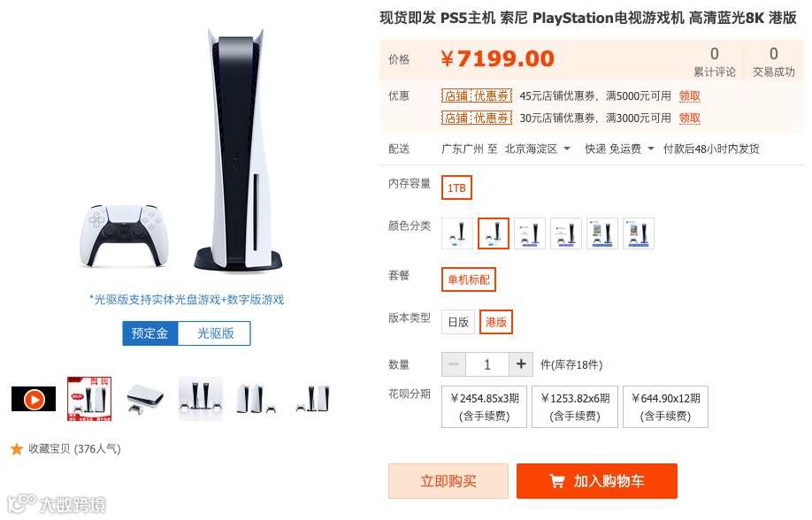Edit the quantity input field
The height and width of the screenshot is (520, 812).
pyautogui.click(x=487, y=364)
